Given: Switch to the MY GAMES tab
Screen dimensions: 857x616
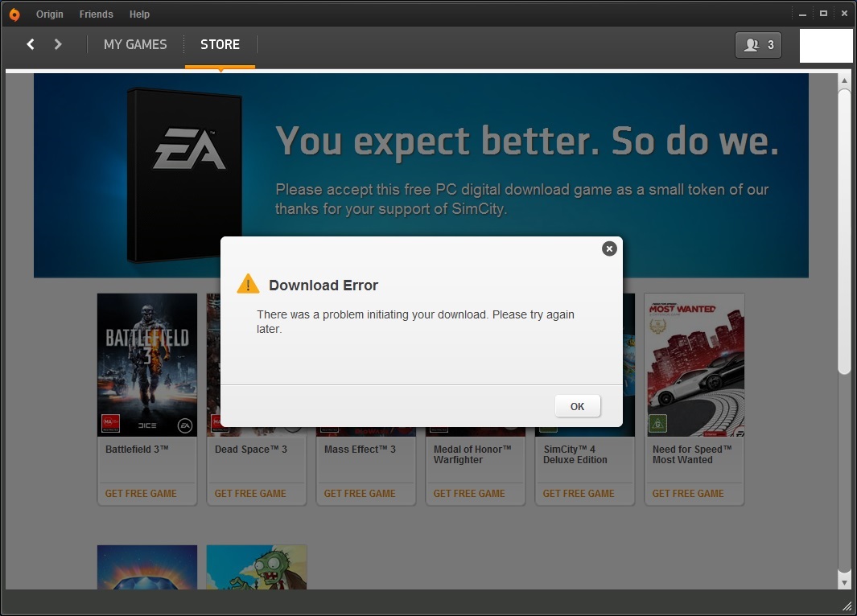Looking at the screenshot, I should 135,44.
